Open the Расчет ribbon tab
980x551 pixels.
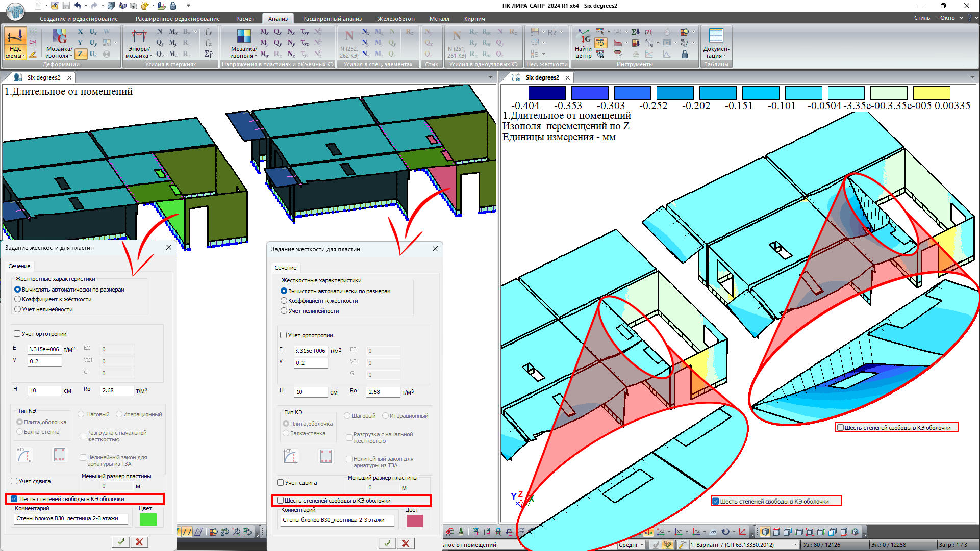point(245,19)
